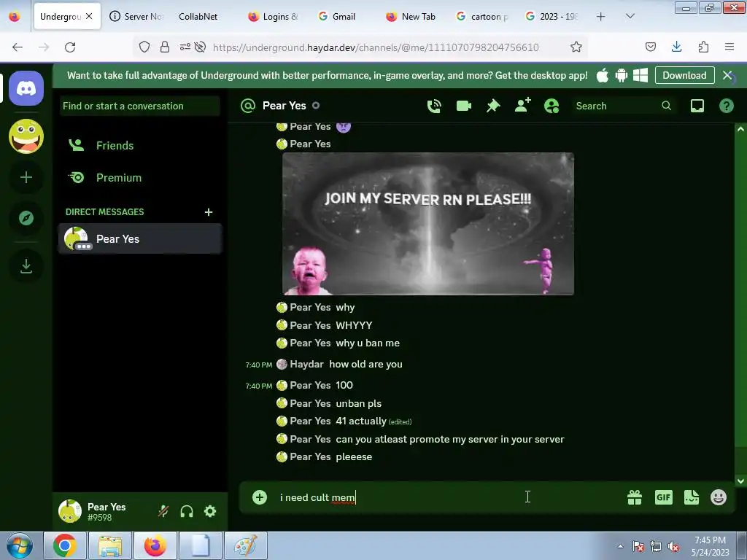Click Android platform icon in banner

[622, 75]
